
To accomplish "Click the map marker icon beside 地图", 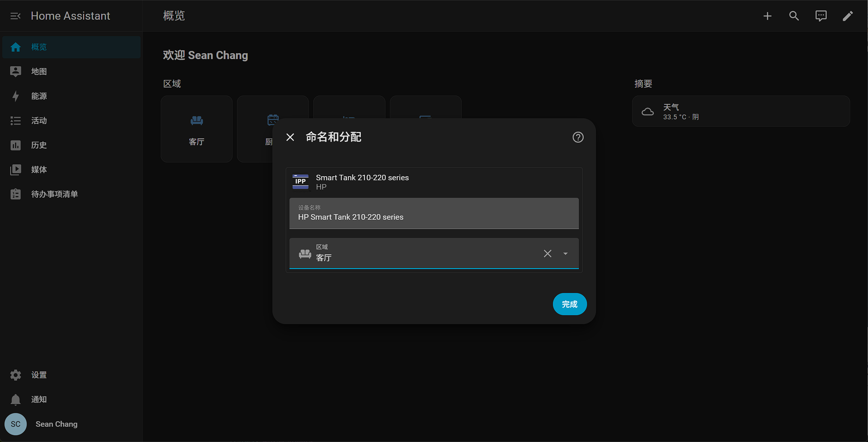I will pyautogui.click(x=16, y=71).
